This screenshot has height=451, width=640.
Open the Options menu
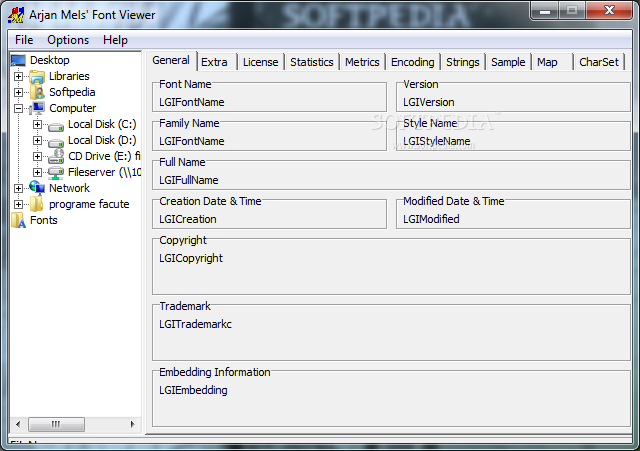pyautogui.click(x=68, y=40)
